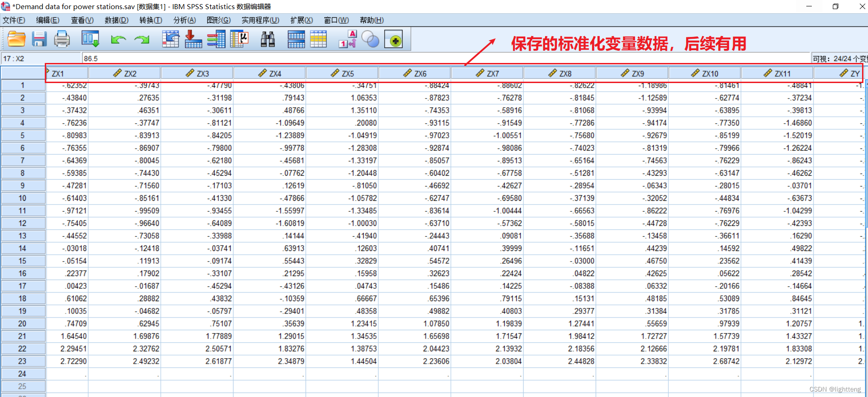868x397 pixels.
Task: Select row header 17
Action: [23, 286]
